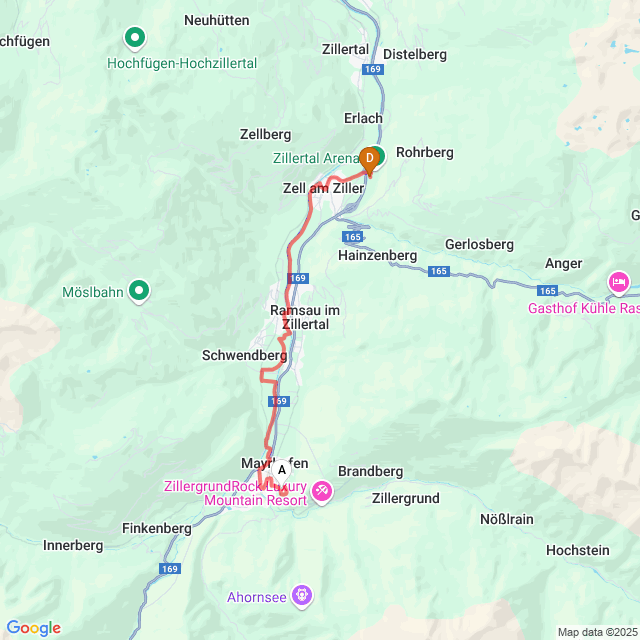Click the Map data ©2025 attribution
640x640 pixels.
click(x=597, y=632)
